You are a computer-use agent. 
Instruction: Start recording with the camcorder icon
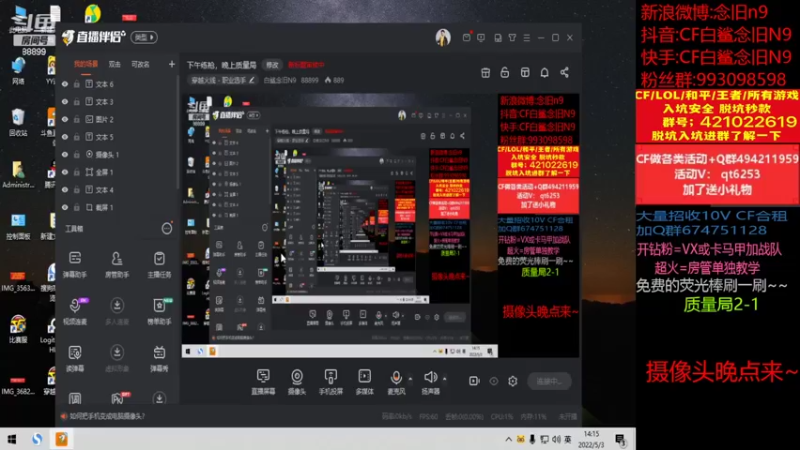474,381
